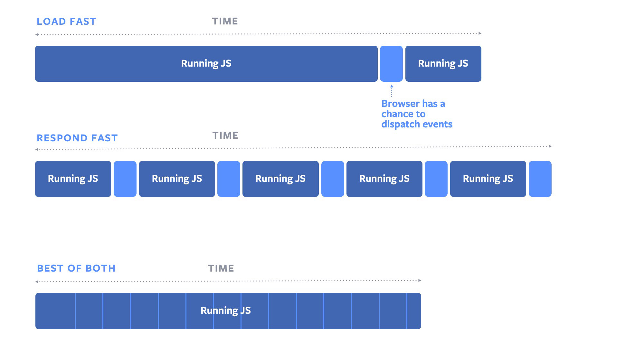Click the TIME label above the Load Fast timeline
The image size is (644, 362).
point(225,21)
